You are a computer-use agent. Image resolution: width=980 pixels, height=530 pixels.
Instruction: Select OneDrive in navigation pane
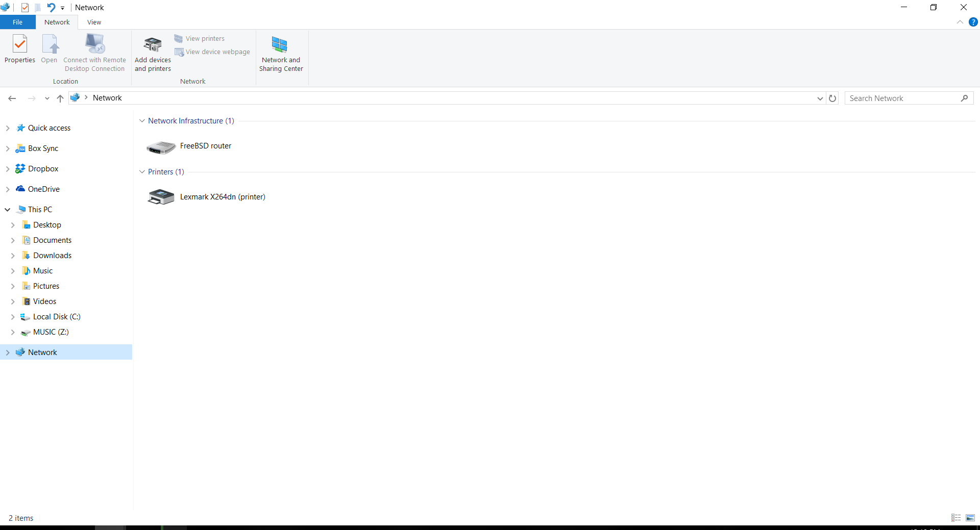(43, 189)
